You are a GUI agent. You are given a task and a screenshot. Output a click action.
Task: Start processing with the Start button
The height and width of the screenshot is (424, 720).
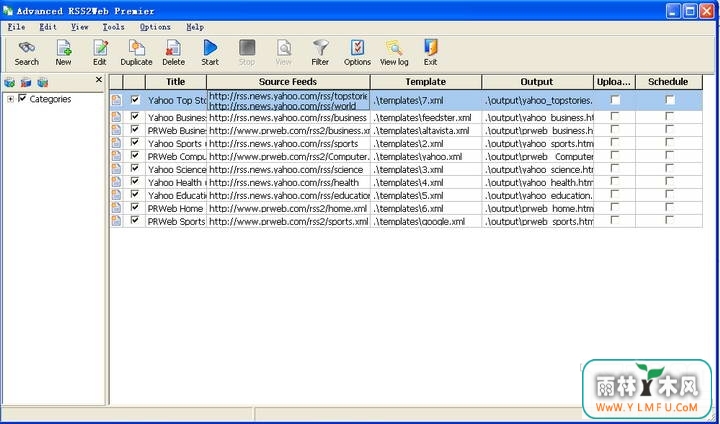(x=210, y=53)
